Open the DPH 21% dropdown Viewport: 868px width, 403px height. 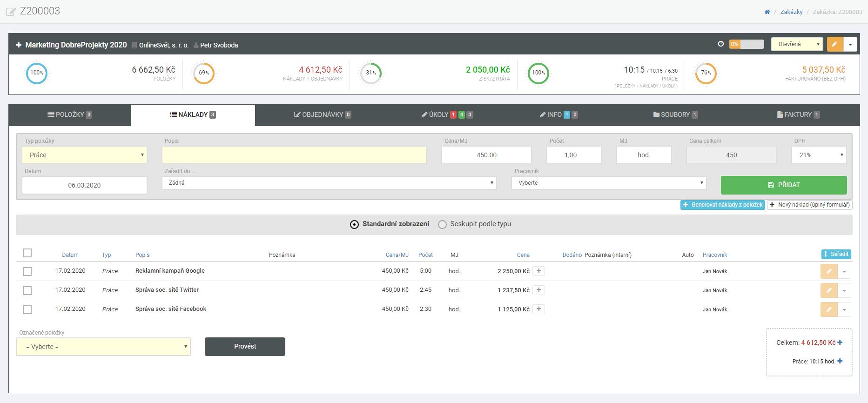tap(819, 155)
